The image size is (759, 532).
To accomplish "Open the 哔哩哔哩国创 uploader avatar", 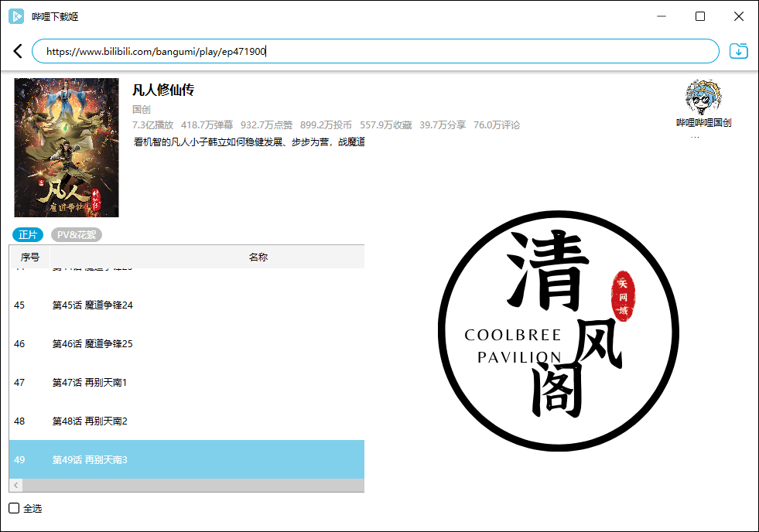I will pos(703,97).
